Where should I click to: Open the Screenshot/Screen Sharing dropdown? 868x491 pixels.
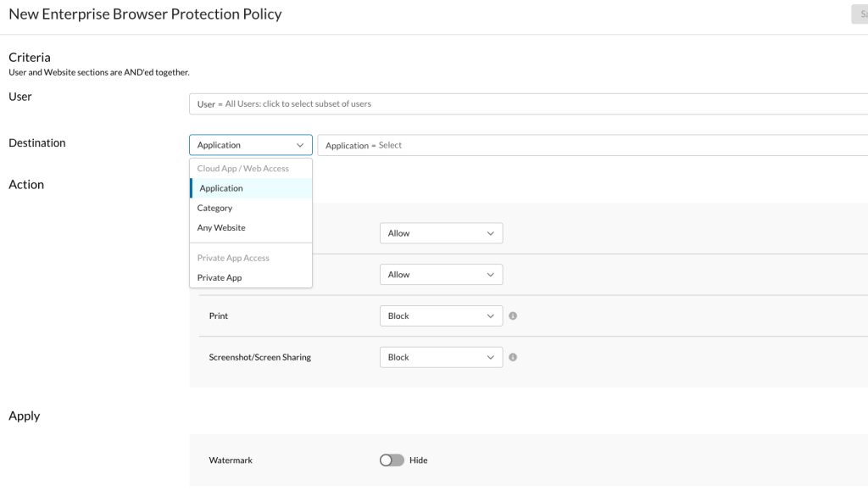441,357
